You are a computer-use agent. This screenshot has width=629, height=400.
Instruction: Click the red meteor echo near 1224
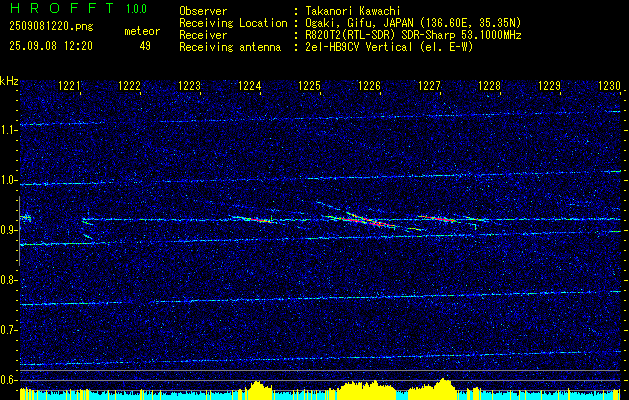tap(257, 219)
